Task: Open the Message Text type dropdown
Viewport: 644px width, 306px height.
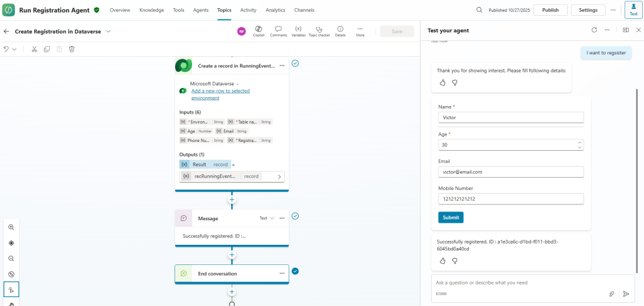Action: click(267, 218)
